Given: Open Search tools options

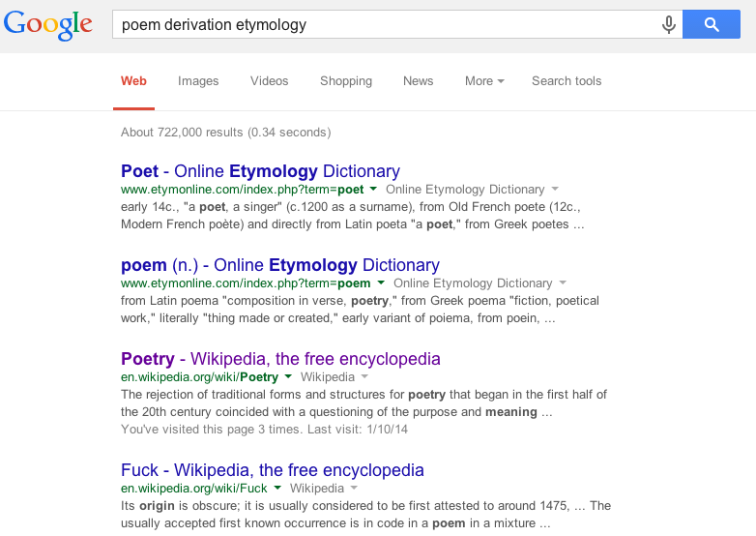Looking at the screenshot, I should tap(567, 81).
